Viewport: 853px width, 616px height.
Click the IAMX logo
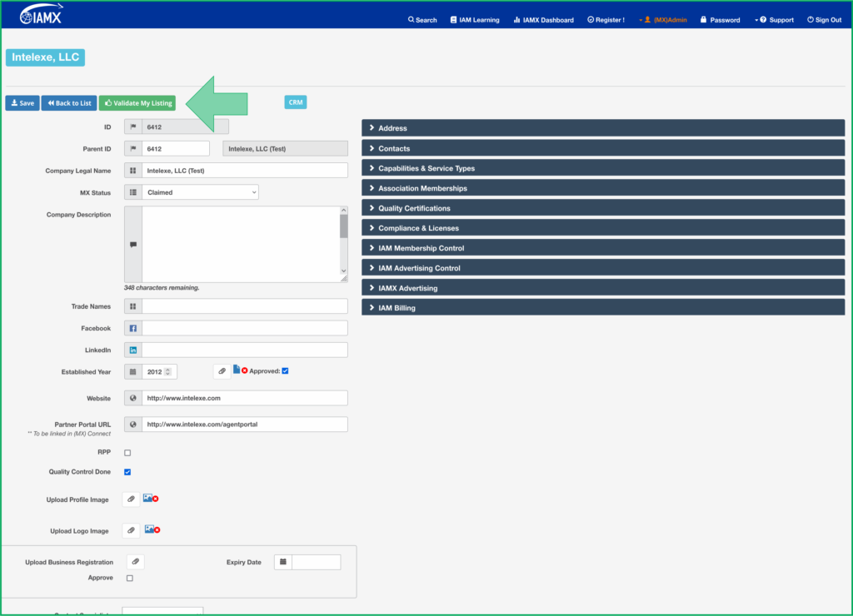pyautogui.click(x=42, y=14)
